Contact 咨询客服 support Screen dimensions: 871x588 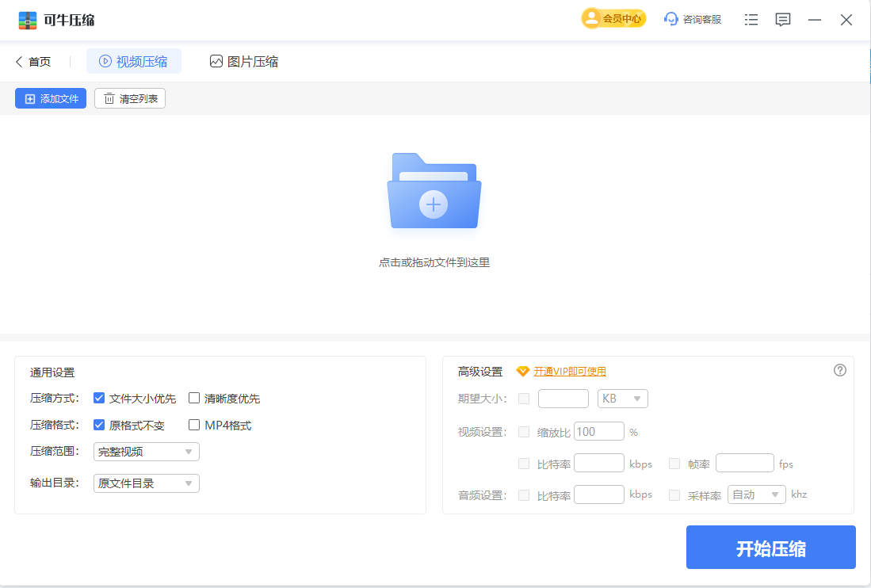click(x=693, y=20)
